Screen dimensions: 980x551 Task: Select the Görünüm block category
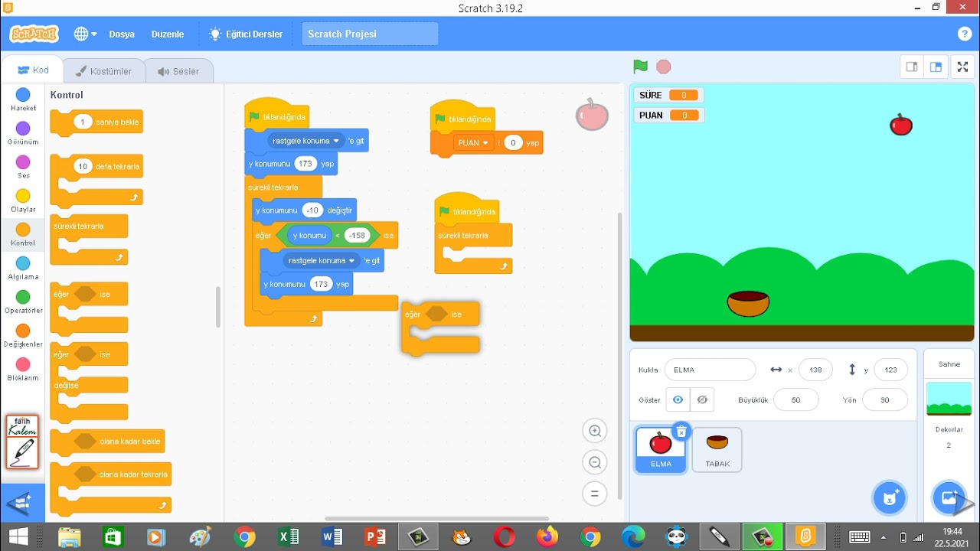point(23,133)
